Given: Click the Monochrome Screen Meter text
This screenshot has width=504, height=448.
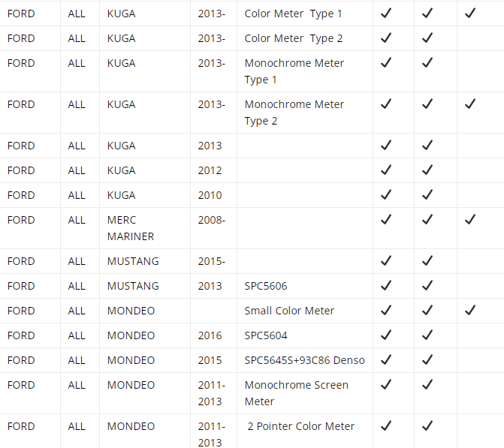Looking at the screenshot, I should pos(296,392).
